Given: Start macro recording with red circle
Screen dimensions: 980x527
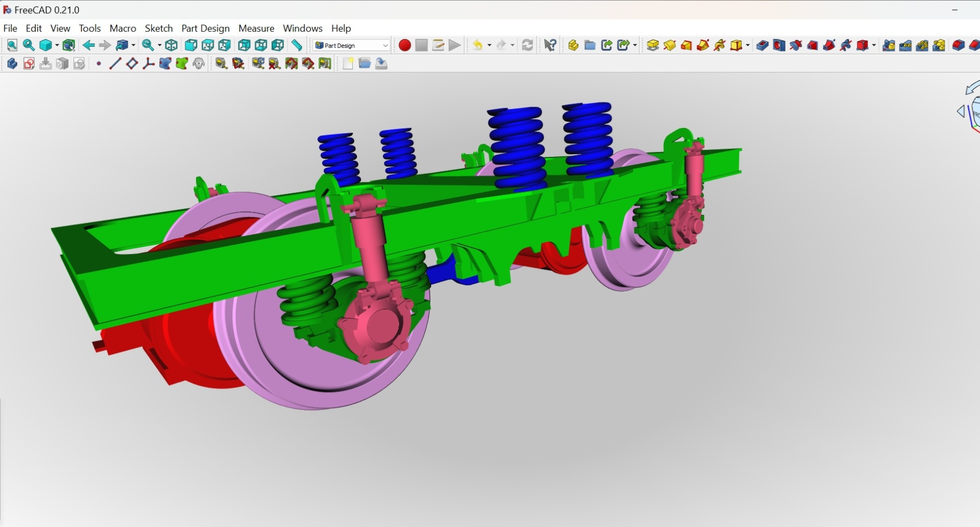Looking at the screenshot, I should [405, 45].
